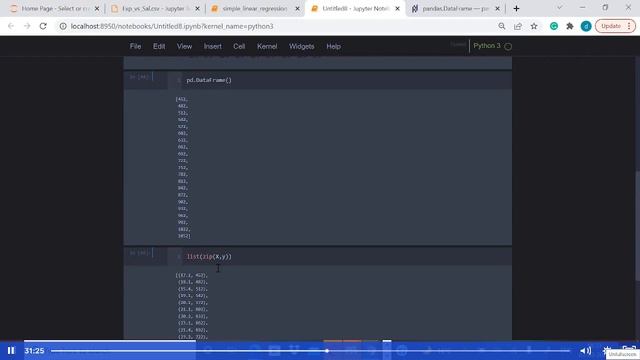640x360 pixels.
Task: Open Jupyter Widgets menu
Action: (302, 47)
